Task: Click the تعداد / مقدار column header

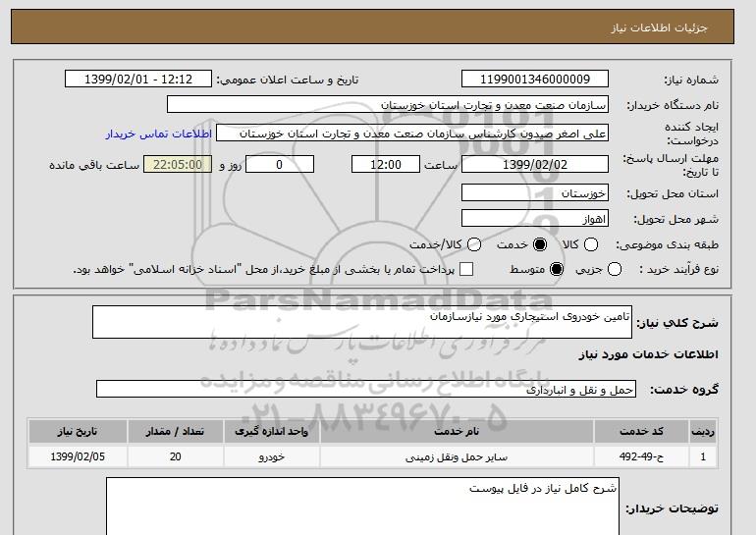Action: (x=175, y=431)
